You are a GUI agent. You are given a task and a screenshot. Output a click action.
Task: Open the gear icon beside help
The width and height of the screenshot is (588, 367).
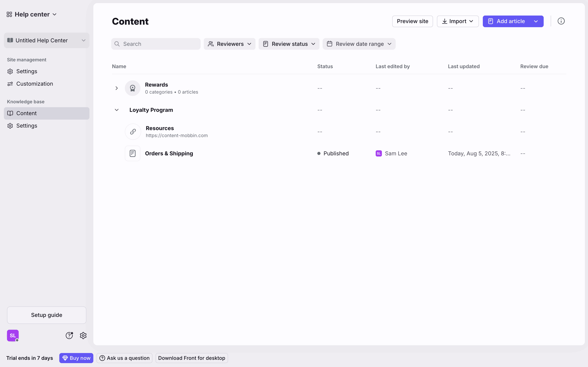pos(83,336)
